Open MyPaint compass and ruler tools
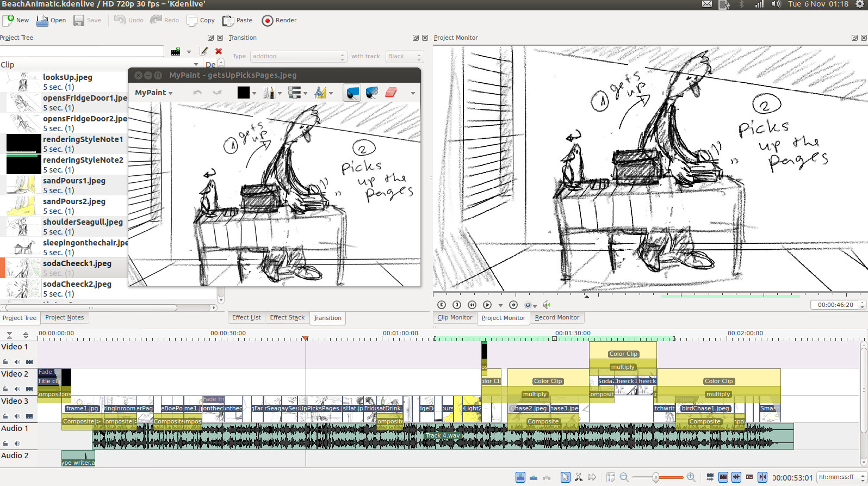868x486 pixels. coord(320,93)
